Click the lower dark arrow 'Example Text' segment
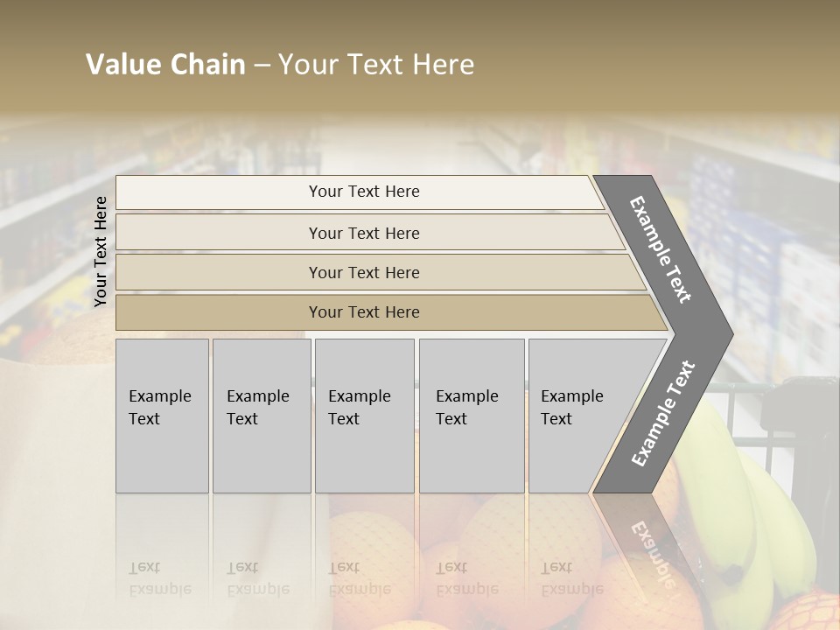The height and width of the screenshot is (630, 840). pyautogui.click(x=663, y=413)
